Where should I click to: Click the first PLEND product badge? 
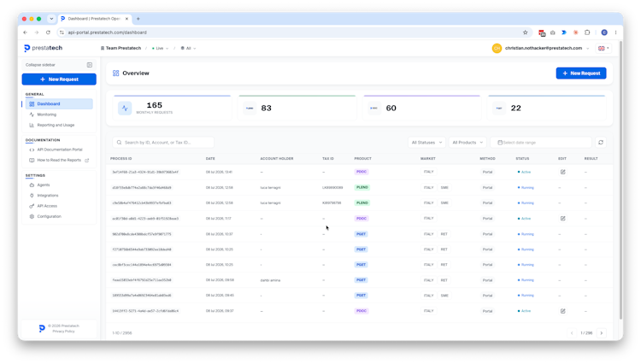362,187
